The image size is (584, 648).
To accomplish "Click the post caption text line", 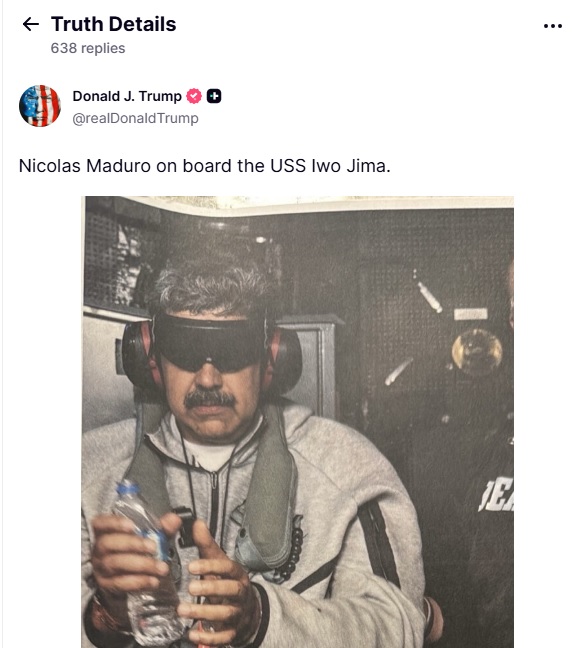I will click(205, 166).
